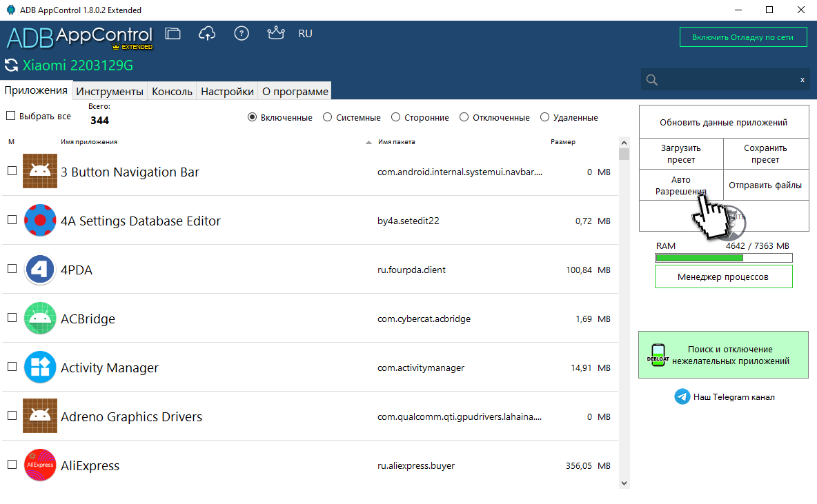Switch to the 'Приложения' tab

pos(36,90)
